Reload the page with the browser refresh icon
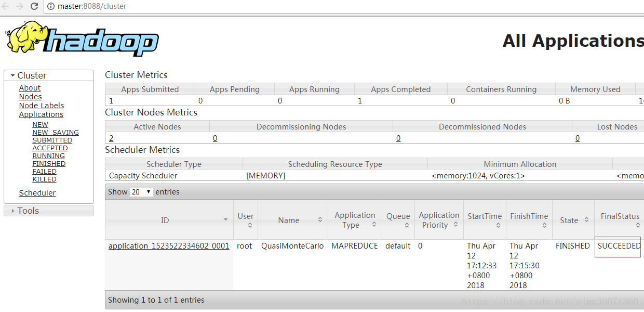Screen dimensions: 644x312 [34, 6]
